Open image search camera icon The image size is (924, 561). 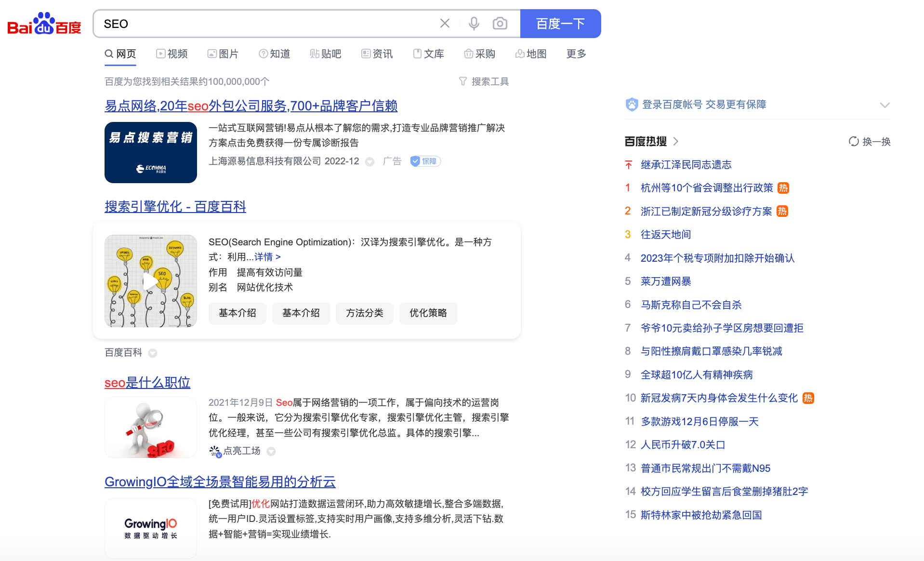500,24
